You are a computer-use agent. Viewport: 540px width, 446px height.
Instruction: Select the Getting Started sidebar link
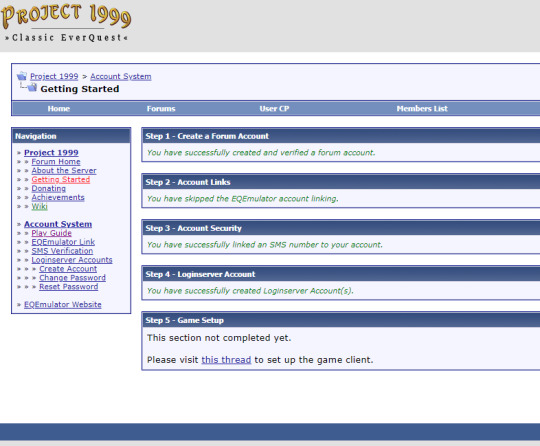[61, 179]
